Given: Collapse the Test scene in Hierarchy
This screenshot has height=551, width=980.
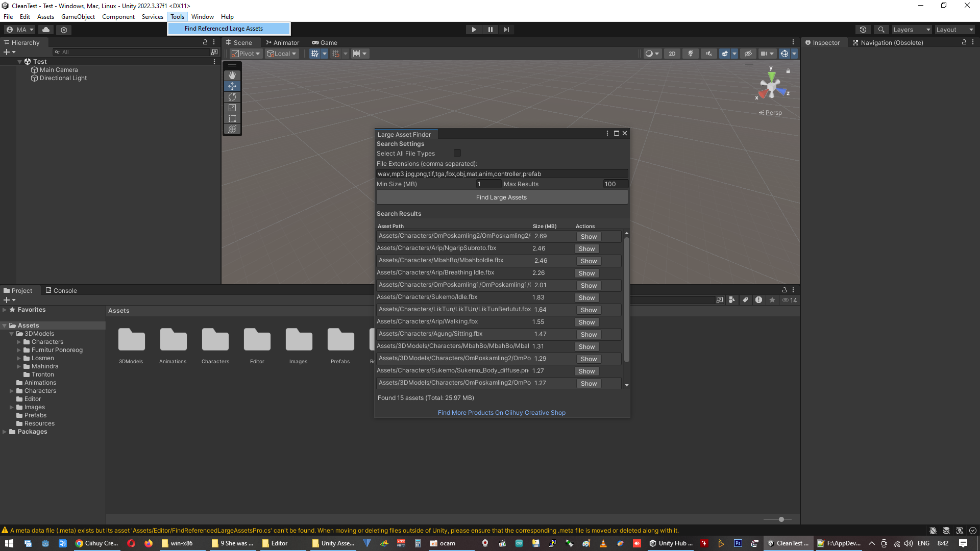Looking at the screenshot, I should [x=20, y=62].
